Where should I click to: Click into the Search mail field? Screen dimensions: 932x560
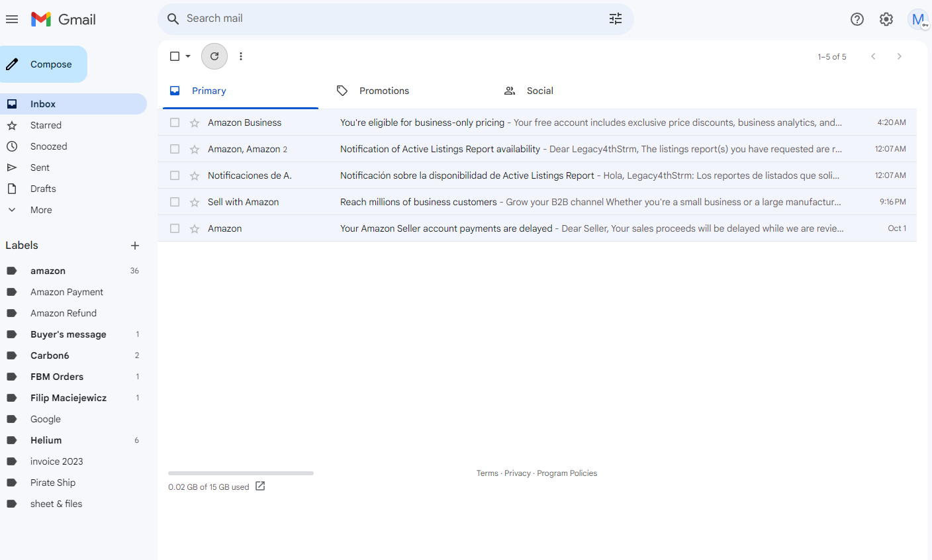395,19
